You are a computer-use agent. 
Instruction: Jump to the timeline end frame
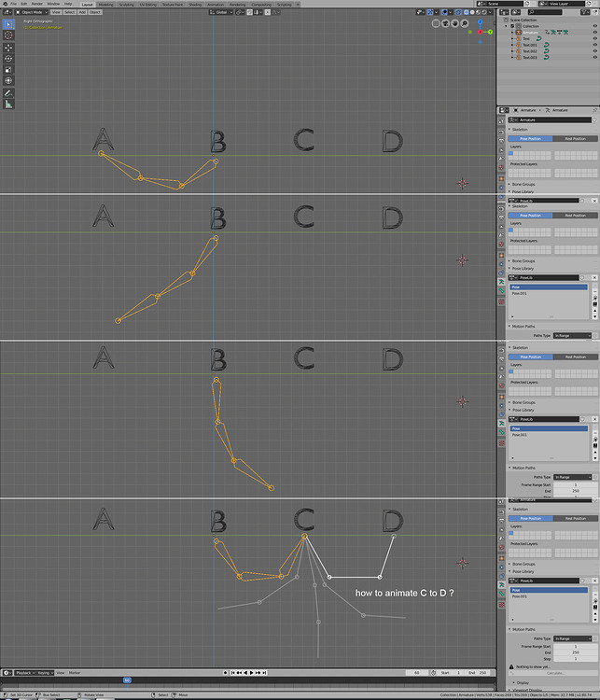264,672
